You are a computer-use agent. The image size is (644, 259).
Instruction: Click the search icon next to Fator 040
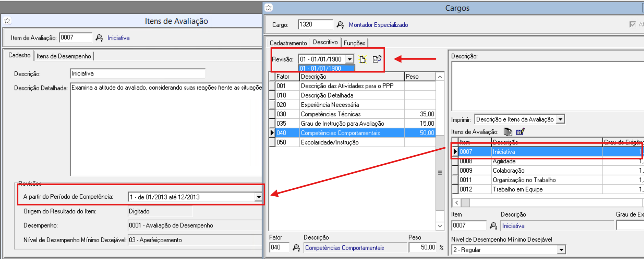point(296,248)
